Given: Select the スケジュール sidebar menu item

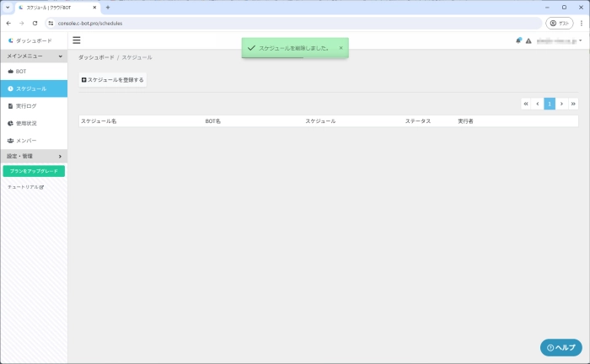Looking at the screenshot, I should (30, 88).
